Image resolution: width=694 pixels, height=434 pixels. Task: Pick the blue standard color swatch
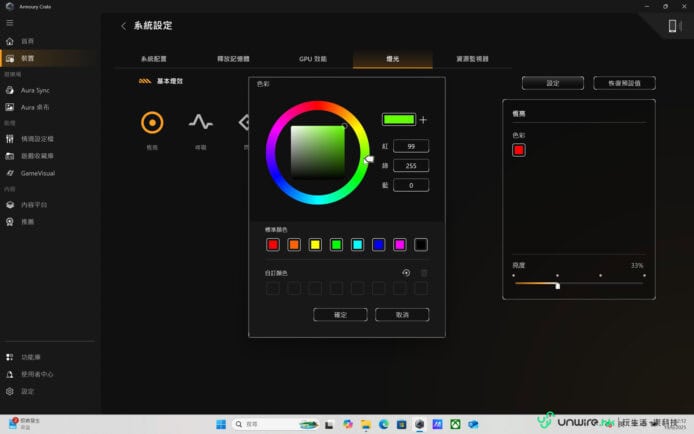click(x=378, y=244)
